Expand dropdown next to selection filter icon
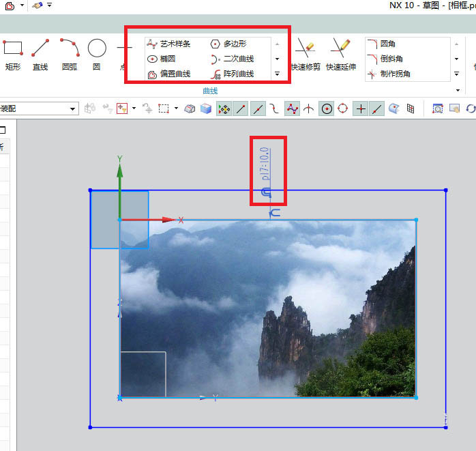The image size is (476, 451). coord(134,108)
